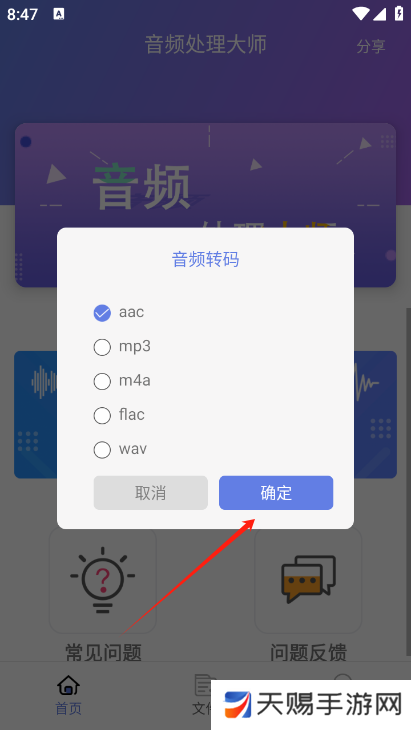
Task: Click the 音频转码 dialog title
Action: coord(205,259)
